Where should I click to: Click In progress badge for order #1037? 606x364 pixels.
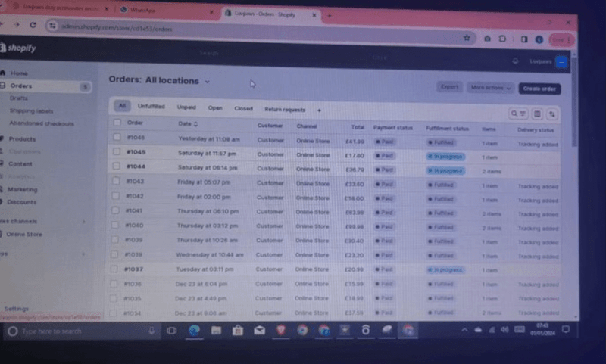(x=445, y=270)
